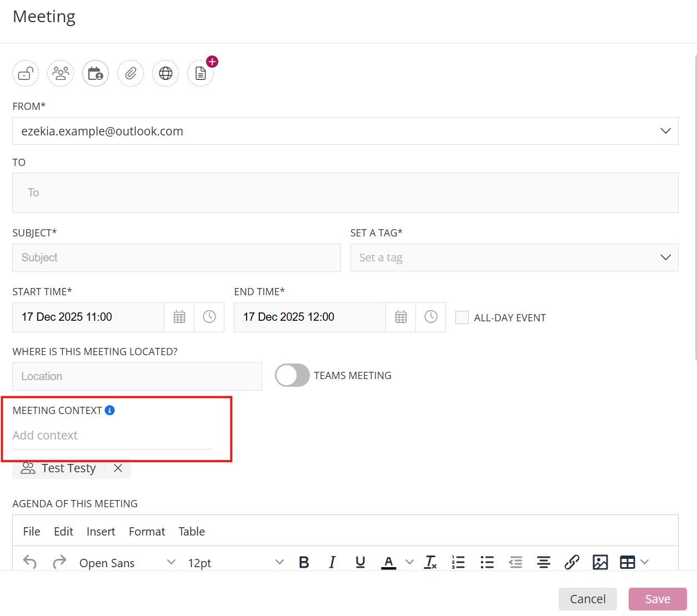697x616 pixels.
Task: Apply text color with A icon
Action: click(389, 562)
